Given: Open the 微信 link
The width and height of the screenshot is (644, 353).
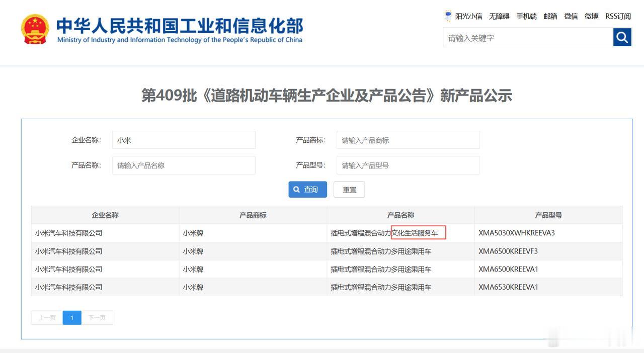Looking at the screenshot, I should click(571, 16).
